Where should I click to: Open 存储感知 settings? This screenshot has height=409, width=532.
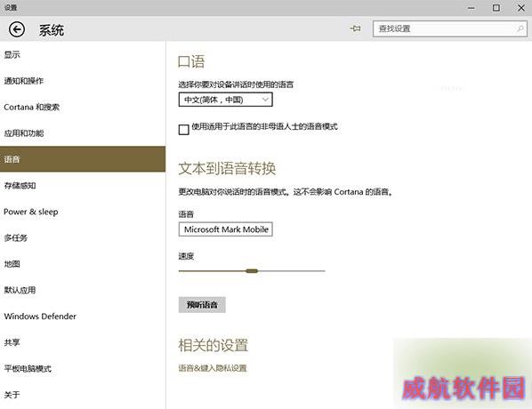click(83, 186)
